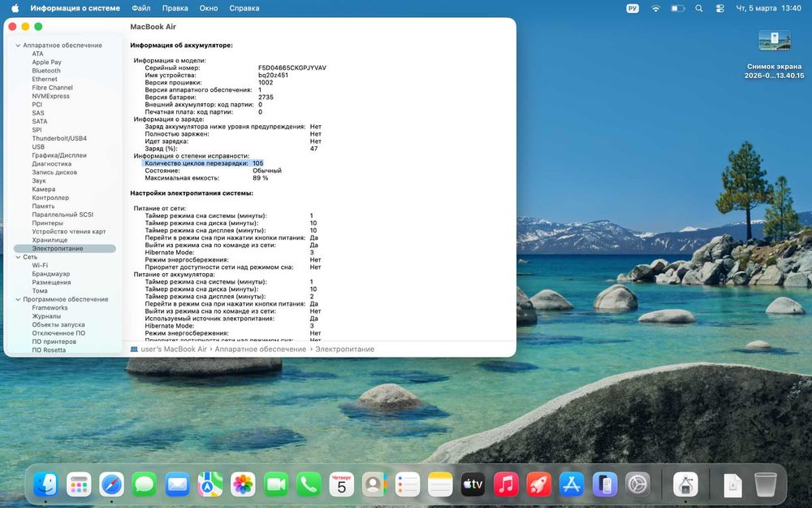Open Notes app in Dock

click(x=440, y=484)
